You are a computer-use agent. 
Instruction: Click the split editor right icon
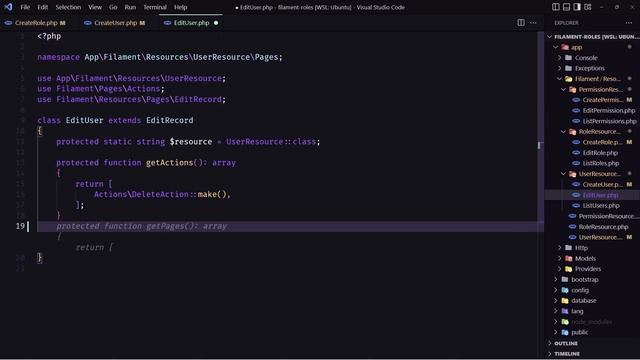[521, 23]
